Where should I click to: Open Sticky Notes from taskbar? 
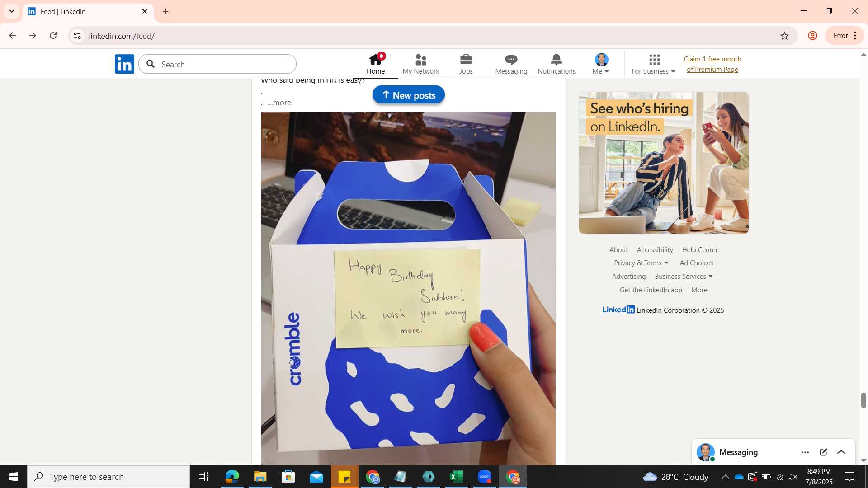point(344,477)
